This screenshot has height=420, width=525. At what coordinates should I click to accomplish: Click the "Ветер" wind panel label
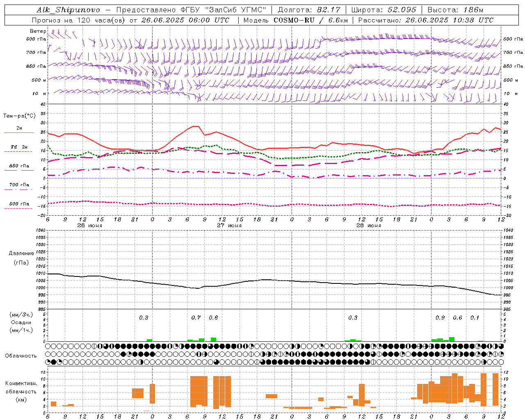point(38,31)
